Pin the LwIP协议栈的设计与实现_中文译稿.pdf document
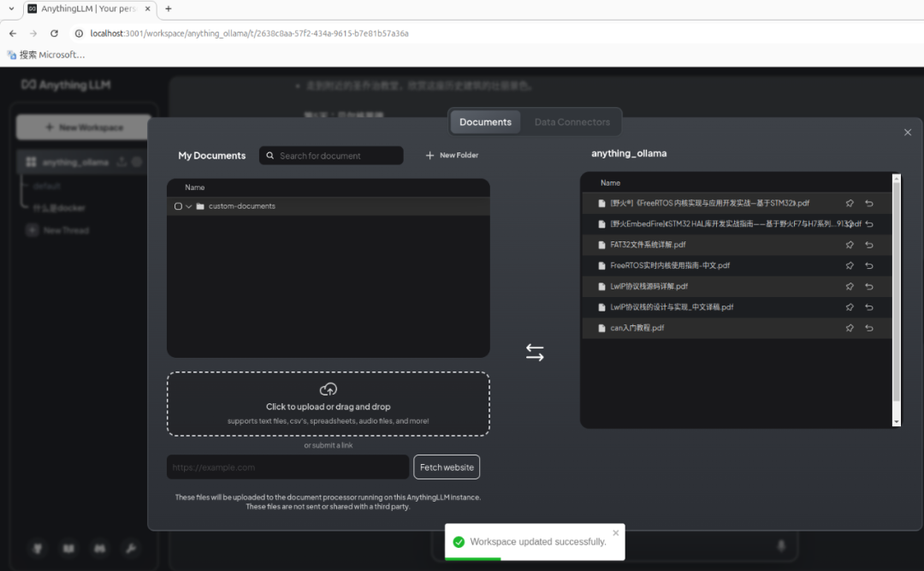The image size is (924, 571). [x=850, y=307]
